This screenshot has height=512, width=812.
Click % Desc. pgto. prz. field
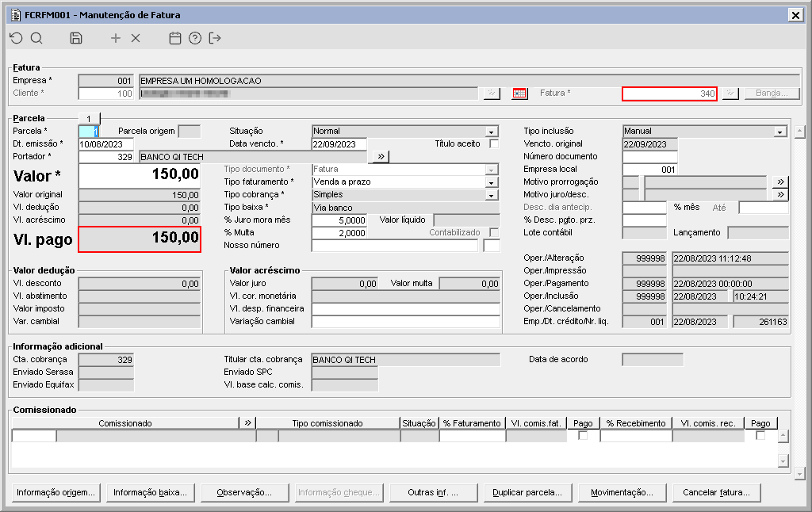click(x=644, y=220)
